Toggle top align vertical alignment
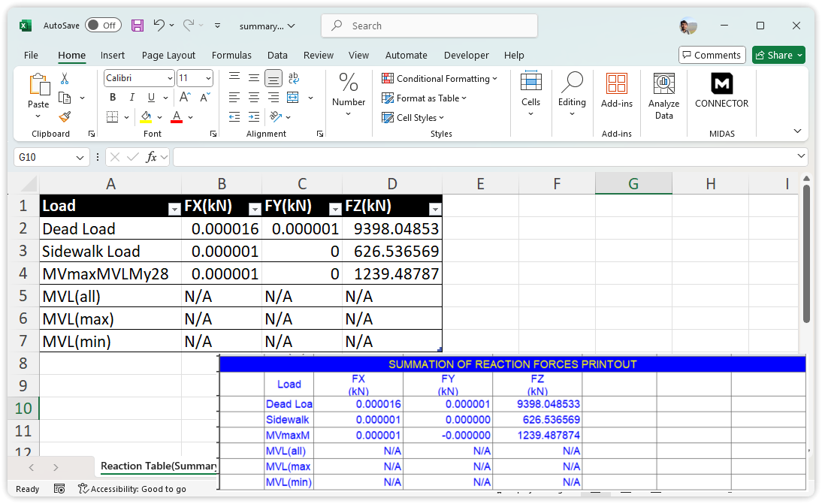822x504 pixels. (x=234, y=78)
